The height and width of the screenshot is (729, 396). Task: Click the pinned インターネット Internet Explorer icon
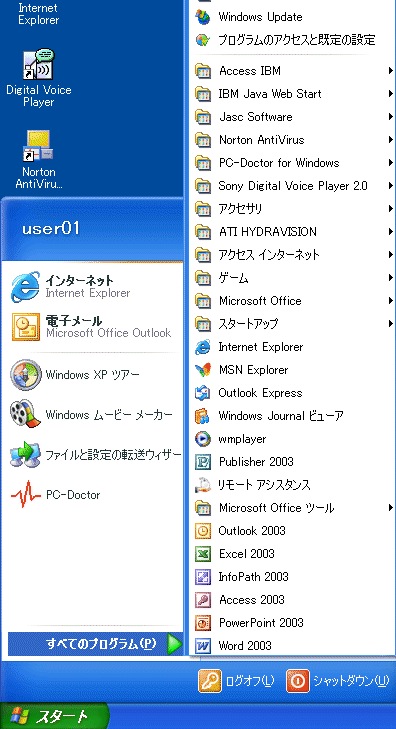(x=25, y=287)
